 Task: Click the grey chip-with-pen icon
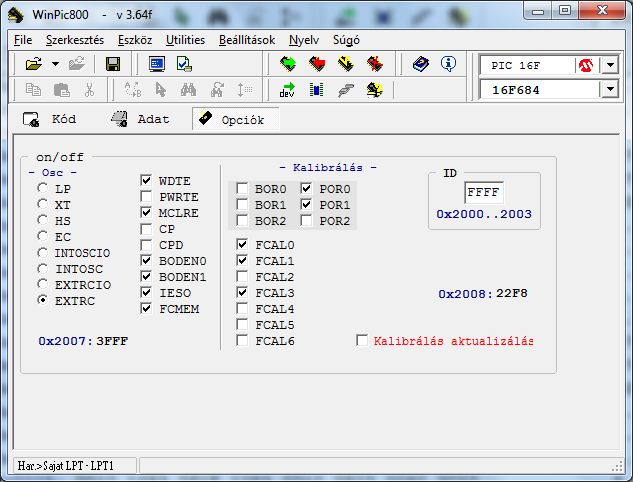346,90
